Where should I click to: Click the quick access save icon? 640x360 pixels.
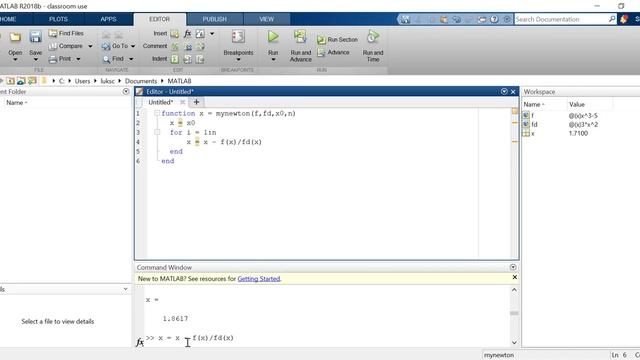(405, 19)
